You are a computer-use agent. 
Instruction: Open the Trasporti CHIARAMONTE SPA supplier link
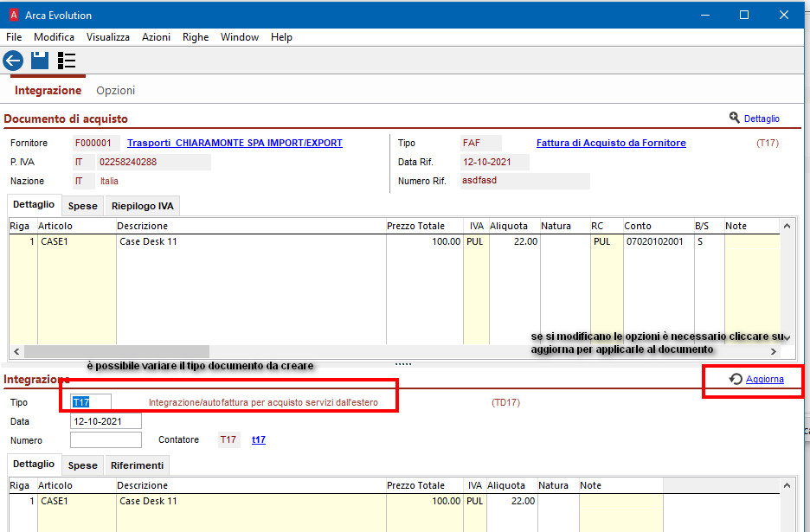pos(235,143)
